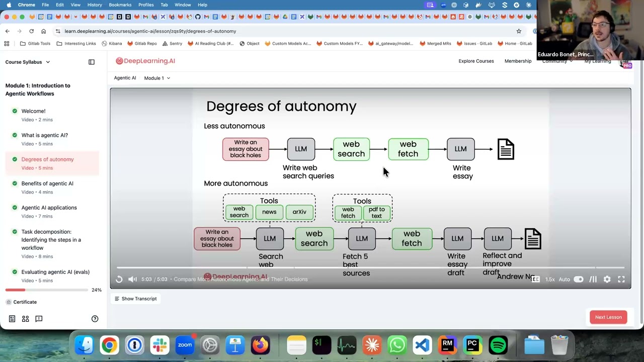Bookmark this page with the star icon
644x362 pixels.
pyautogui.click(x=519, y=31)
